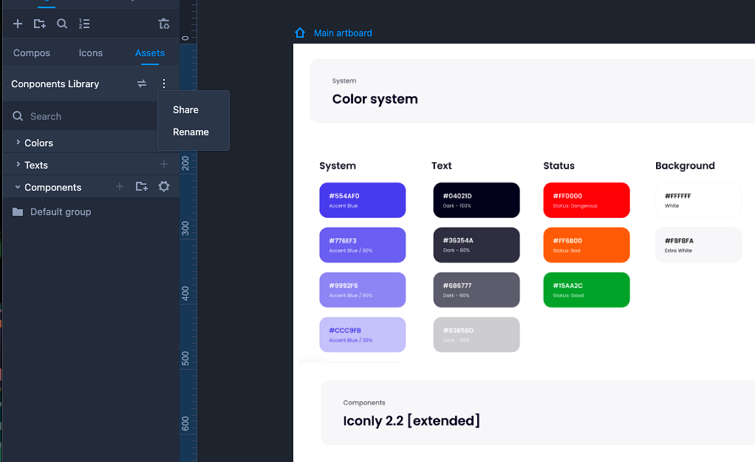Viewport: 755px width, 462px height.
Task: Click the Color system heading
Action: tap(375, 99)
